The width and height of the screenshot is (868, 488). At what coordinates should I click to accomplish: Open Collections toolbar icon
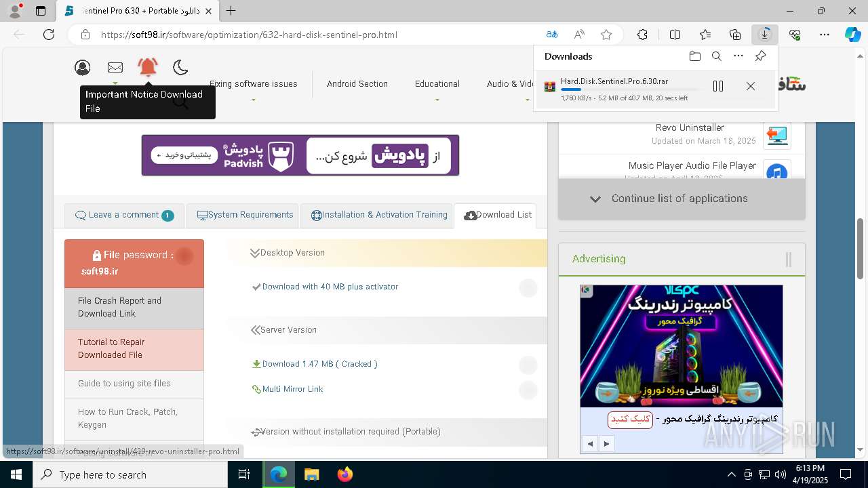tap(735, 35)
